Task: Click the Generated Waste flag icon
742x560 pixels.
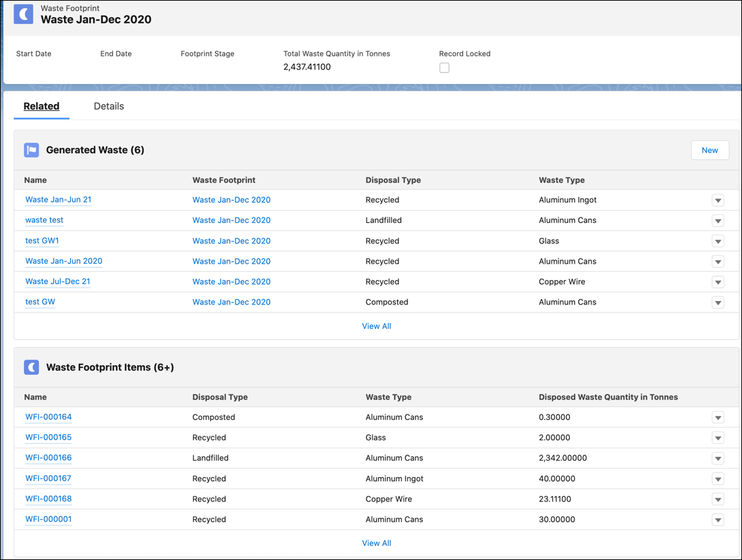Action: click(31, 150)
